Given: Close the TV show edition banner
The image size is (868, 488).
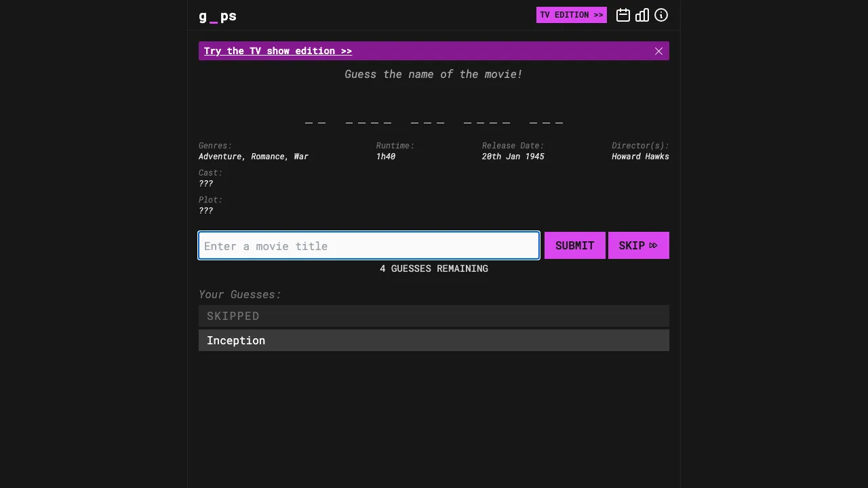Looking at the screenshot, I should coord(658,51).
